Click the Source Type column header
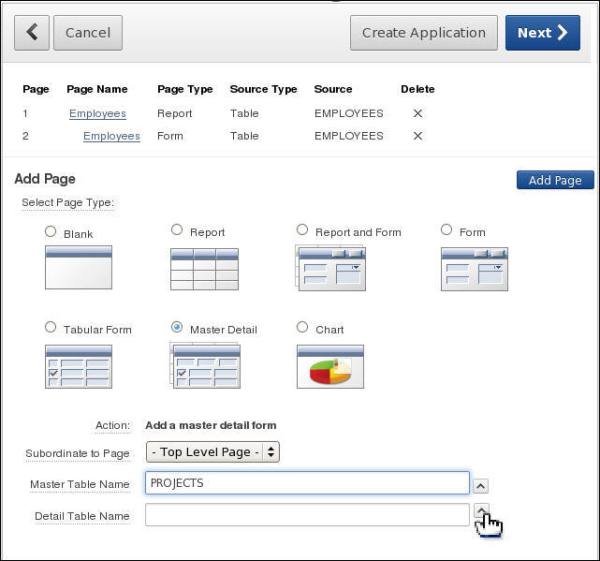Screen dimensions: 600x561 click(x=264, y=89)
